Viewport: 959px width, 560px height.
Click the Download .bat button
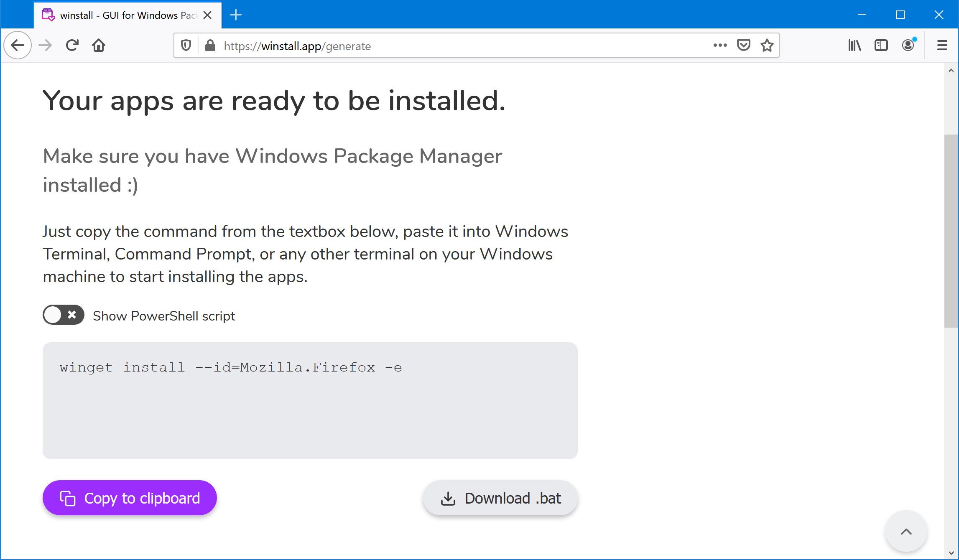pyautogui.click(x=500, y=498)
